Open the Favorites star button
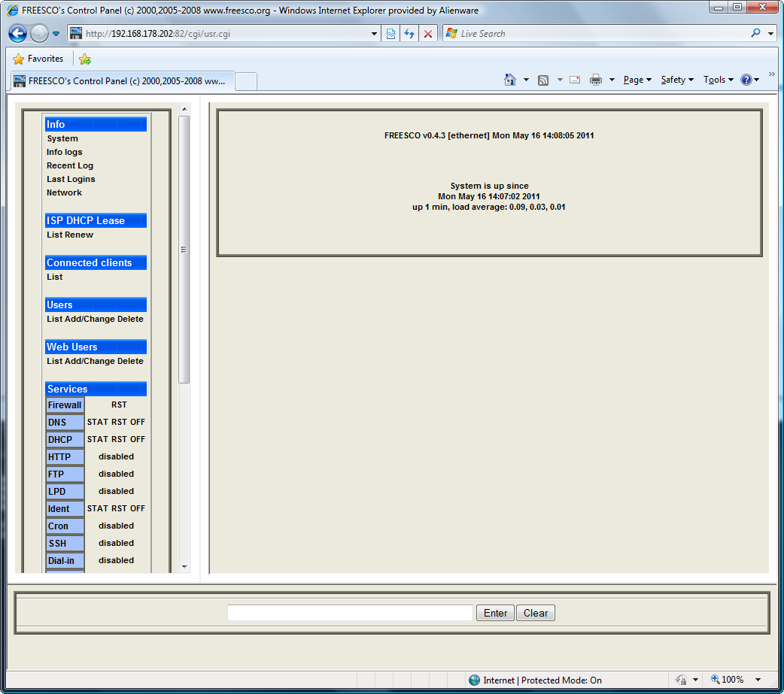This screenshot has height=694, width=784. [x=38, y=59]
